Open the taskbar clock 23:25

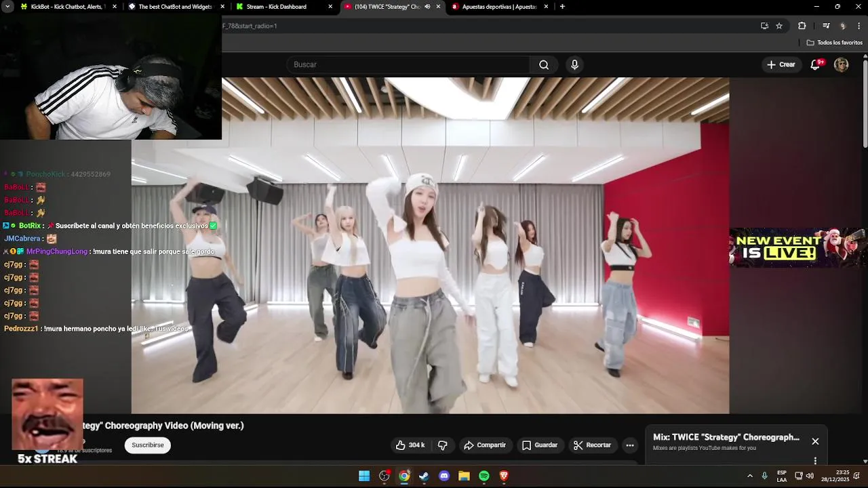[835, 476]
